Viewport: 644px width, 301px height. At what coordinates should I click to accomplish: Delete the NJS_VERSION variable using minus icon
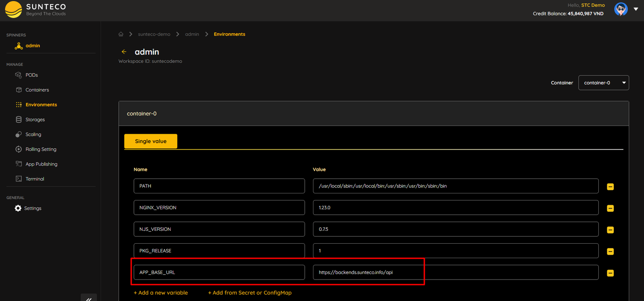click(610, 230)
